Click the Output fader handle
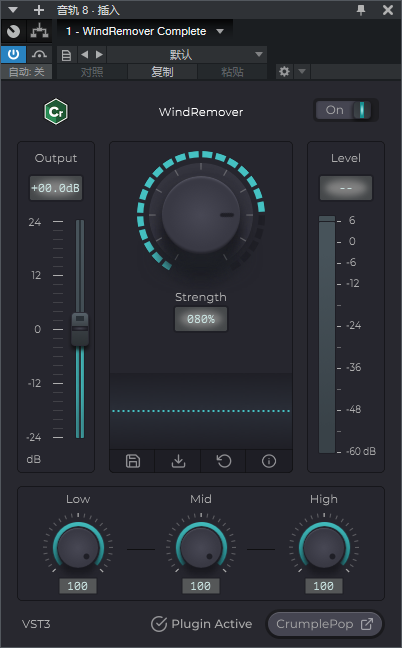 pyautogui.click(x=80, y=329)
